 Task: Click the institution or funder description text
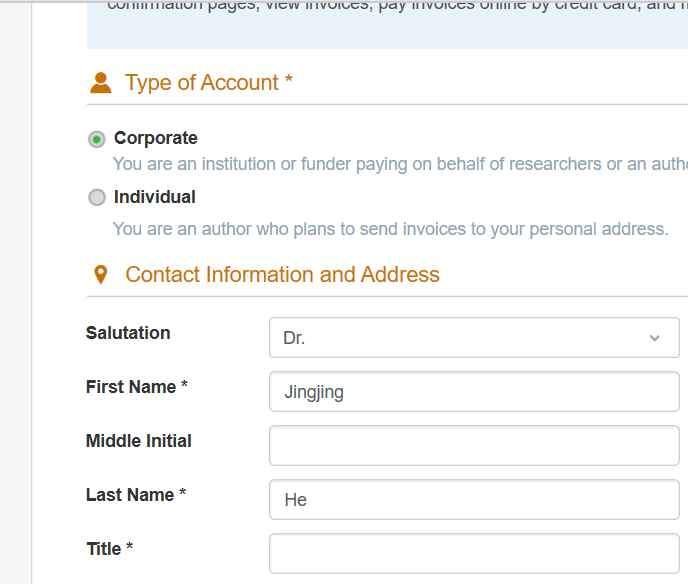tap(400, 164)
